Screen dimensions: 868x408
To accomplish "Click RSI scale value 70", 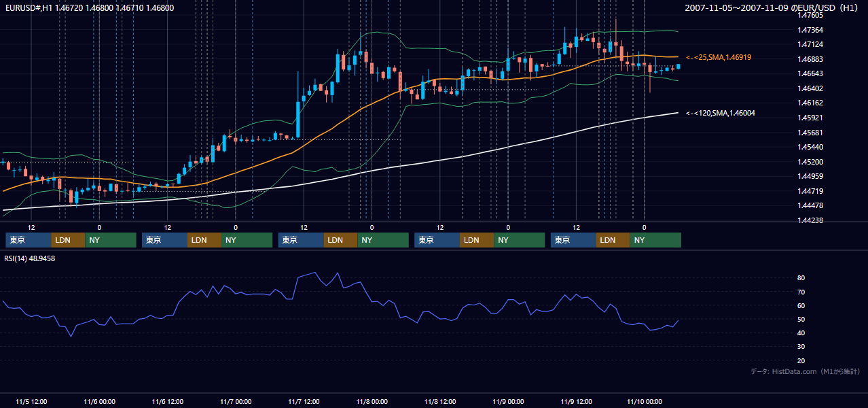I will (x=801, y=292).
